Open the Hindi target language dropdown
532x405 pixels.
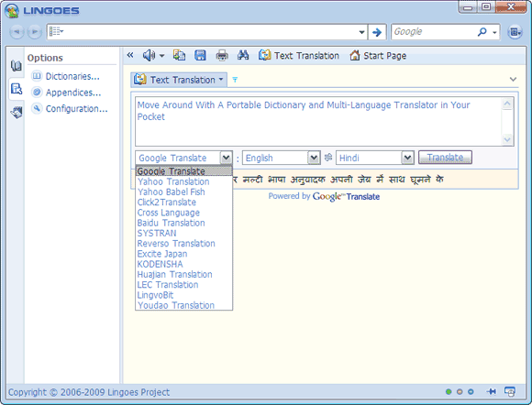[x=407, y=158]
